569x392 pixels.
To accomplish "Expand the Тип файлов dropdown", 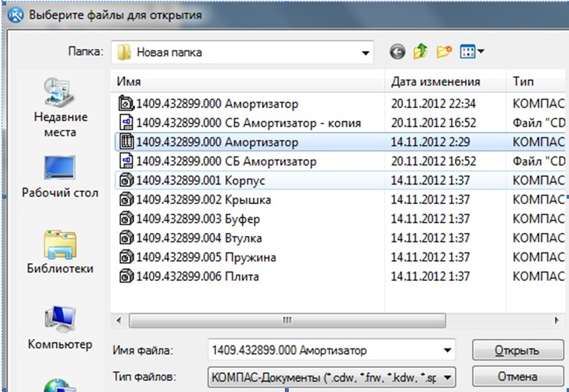I will point(447,377).
